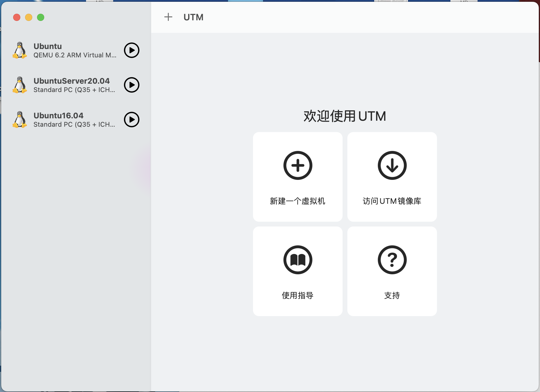This screenshot has height=392, width=540.
Task: Select the UbuntuServer20.04 penguin icon
Action: (20, 85)
